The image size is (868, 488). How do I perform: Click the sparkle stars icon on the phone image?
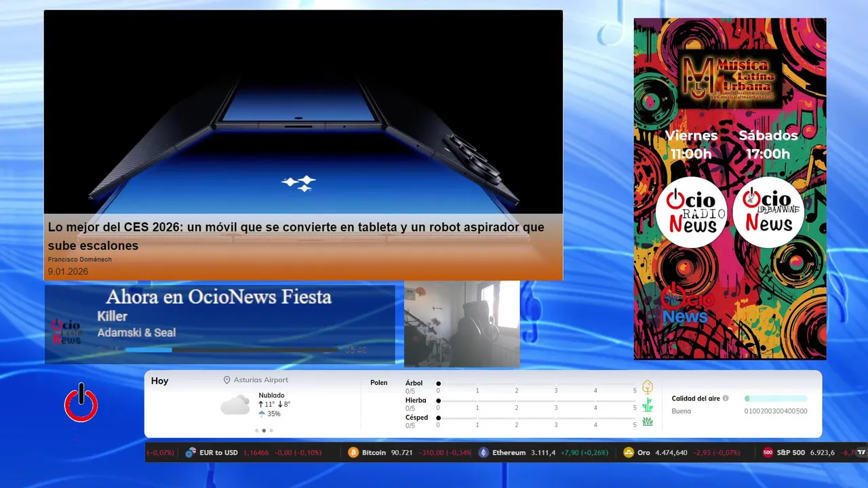[x=300, y=183]
